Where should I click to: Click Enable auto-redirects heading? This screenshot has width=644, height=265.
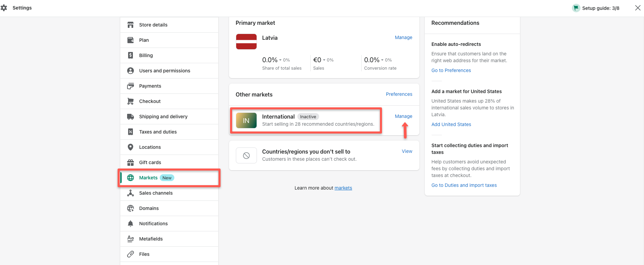[x=456, y=44]
